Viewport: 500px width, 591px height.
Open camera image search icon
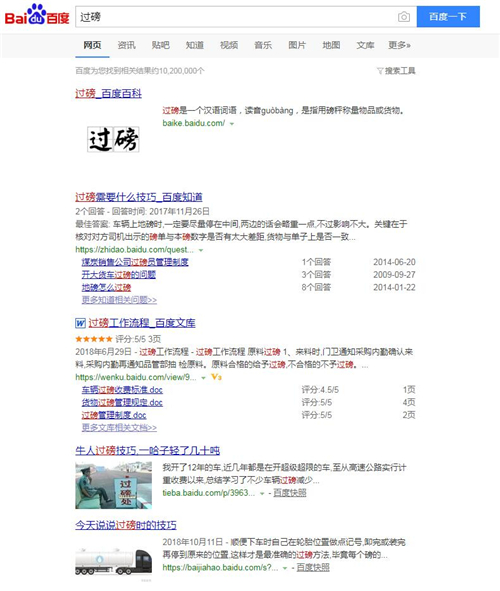pos(404,17)
